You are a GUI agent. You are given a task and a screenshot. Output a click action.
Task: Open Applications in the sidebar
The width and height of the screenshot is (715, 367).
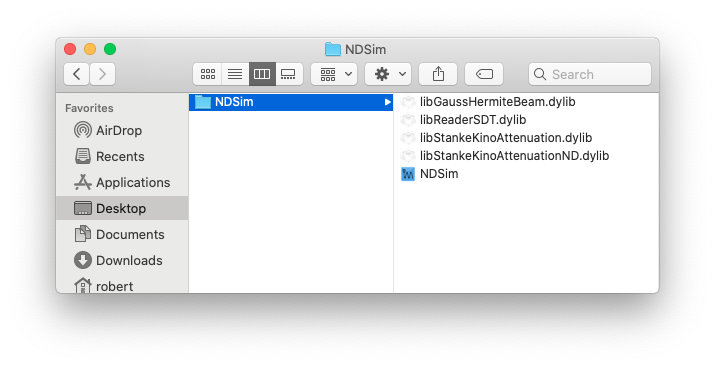(122, 182)
